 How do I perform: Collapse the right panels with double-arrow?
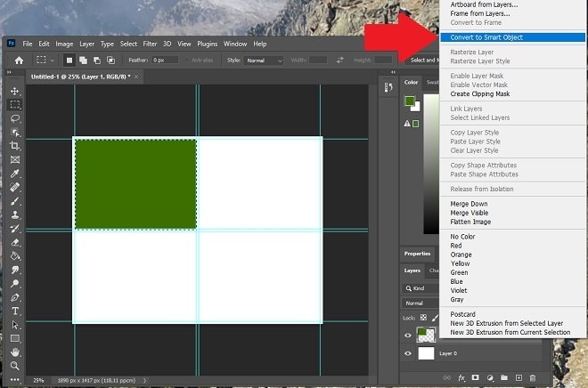point(393,72)
